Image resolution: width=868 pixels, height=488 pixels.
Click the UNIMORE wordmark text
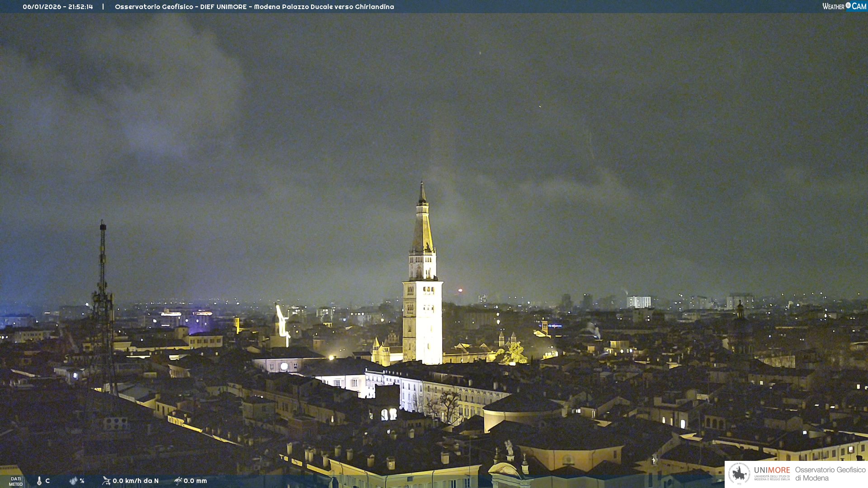pyautogui.click(x=772, y=470)
